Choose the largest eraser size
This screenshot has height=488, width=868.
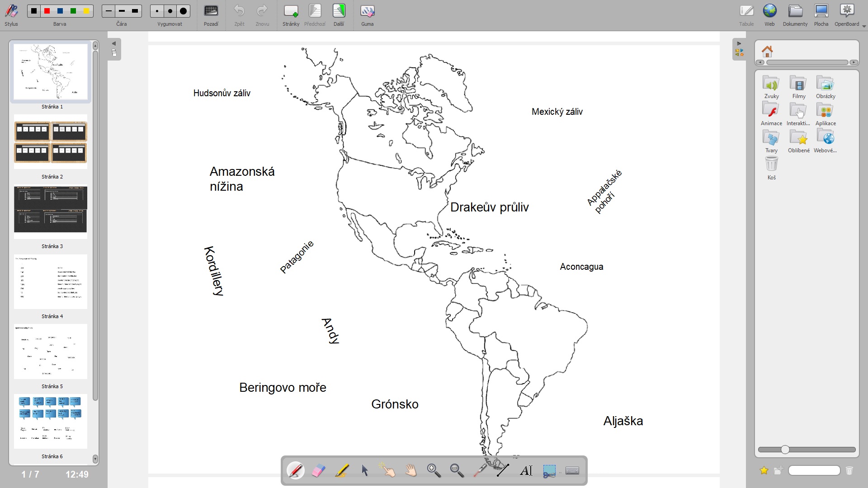(184, 11)
